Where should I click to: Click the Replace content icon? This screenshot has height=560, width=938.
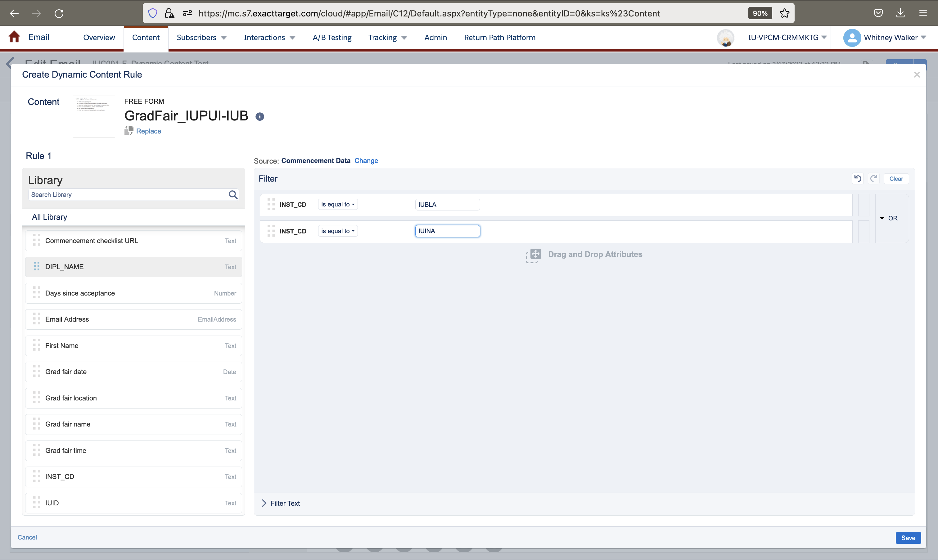click(129, 131)
